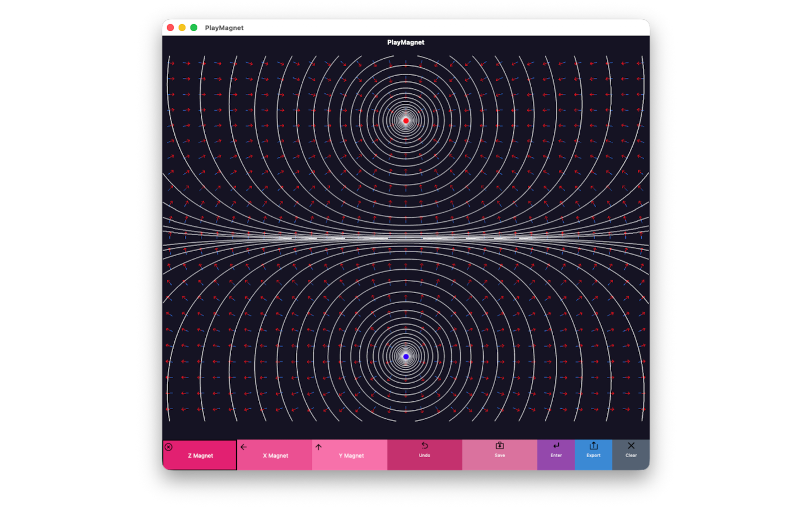Export the magnetic field image

[x=593, y=455]
